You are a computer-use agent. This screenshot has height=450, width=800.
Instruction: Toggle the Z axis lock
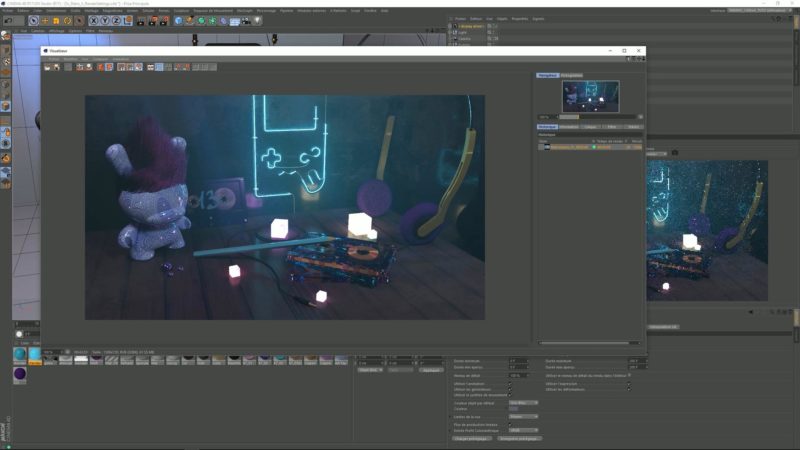click(116, 21)
